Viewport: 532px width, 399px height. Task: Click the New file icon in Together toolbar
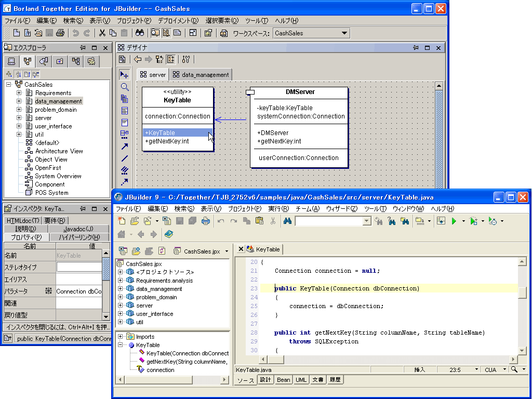pos(16,33)
